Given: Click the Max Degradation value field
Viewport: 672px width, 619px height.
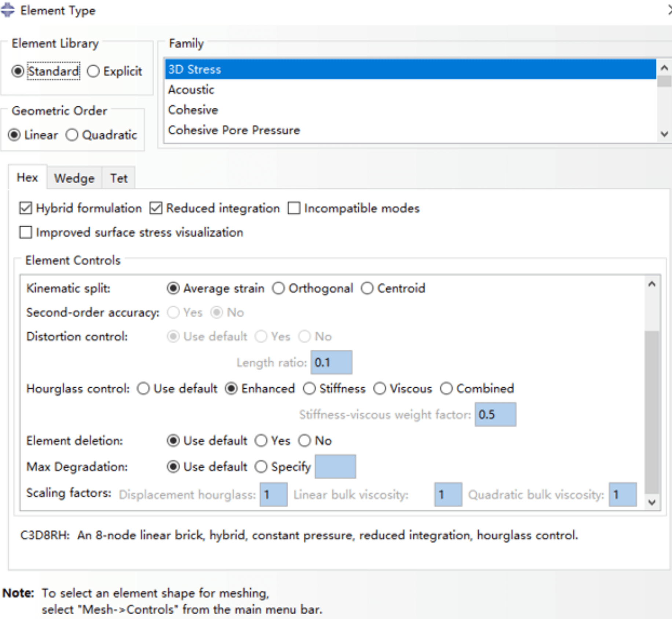Looking at the screenshot, I should (x=335, y=467).
